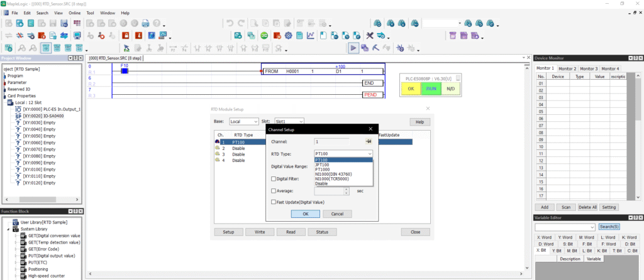Choose NI1000(DIN 43760) in dropdown list
The image size is (644, 280).
(x=333, y=175)
